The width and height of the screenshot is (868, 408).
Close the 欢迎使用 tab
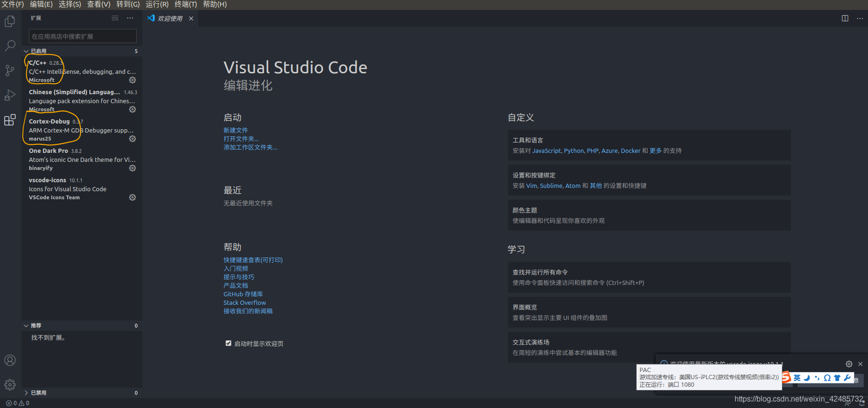point(191,18)
